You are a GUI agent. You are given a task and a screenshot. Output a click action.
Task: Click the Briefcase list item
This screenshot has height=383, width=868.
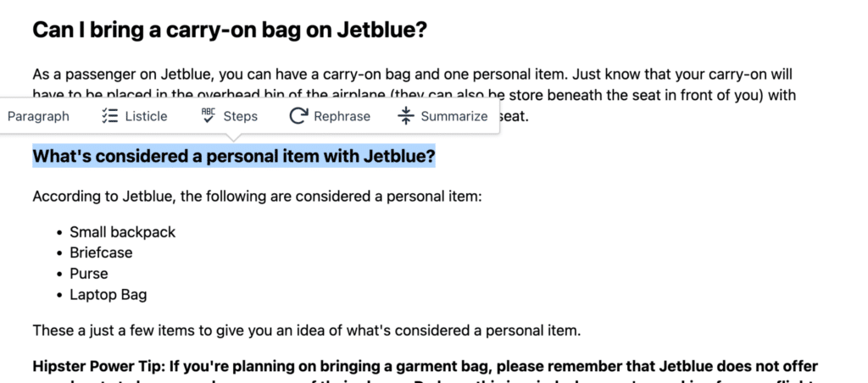tap(101, 253)
